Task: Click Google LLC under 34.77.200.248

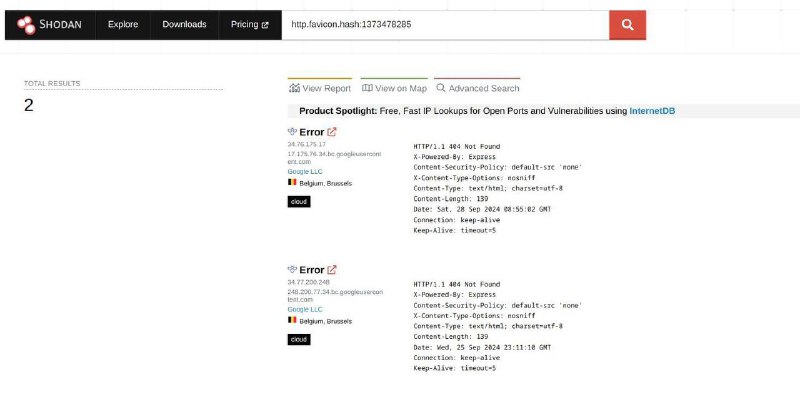Action: point(305,310)
